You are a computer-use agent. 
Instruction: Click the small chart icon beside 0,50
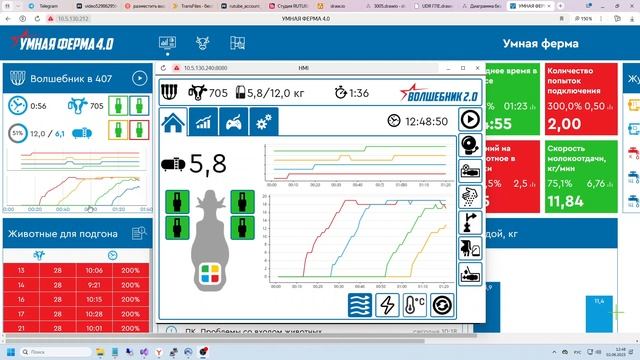(610, 107)
